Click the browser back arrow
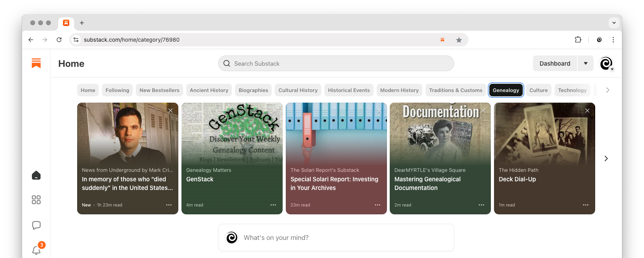This screenshot has height=258, width=644. coord(31,40)
